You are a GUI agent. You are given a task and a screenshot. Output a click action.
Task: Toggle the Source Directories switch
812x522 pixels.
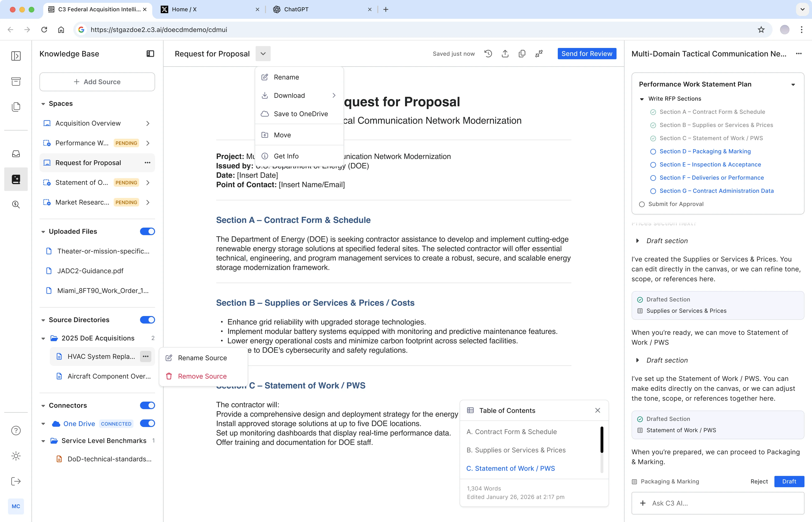pos(147,320)
